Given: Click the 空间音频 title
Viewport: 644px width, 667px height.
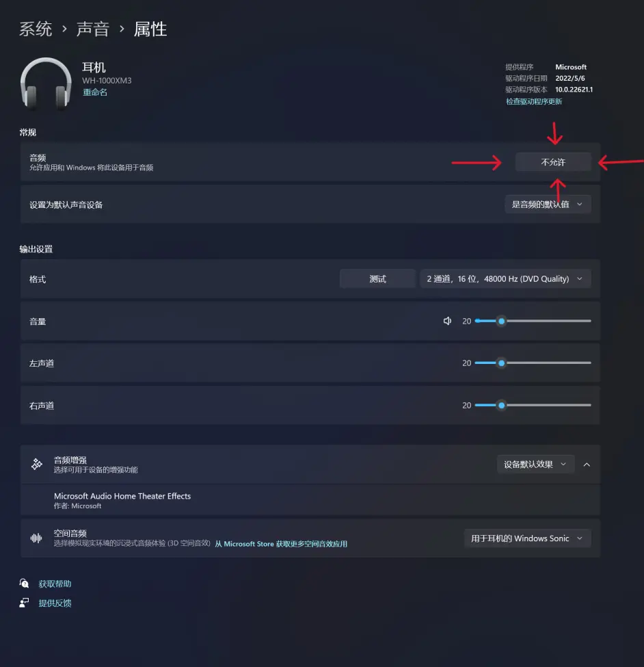Looking at the screenshot, I should click(x=70, y=534).
